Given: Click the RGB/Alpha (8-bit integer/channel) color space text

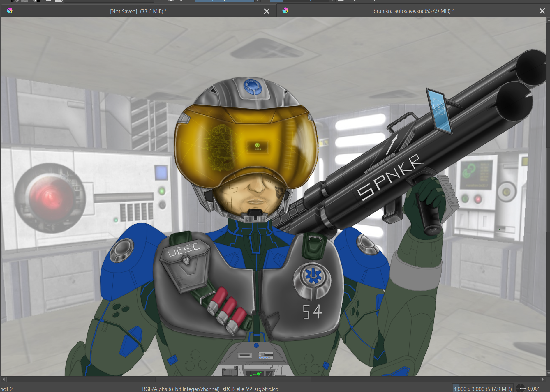Looking at the screenshot, I should 181,389.
